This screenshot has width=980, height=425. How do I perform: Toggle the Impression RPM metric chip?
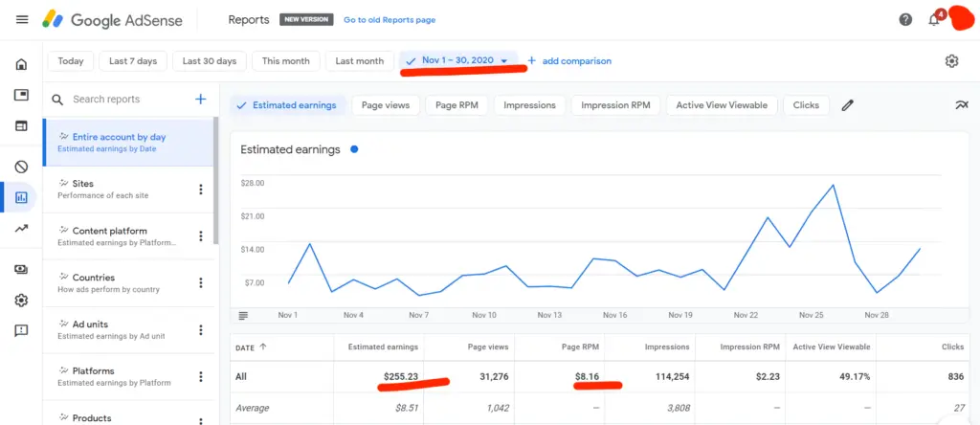(615, 105)
